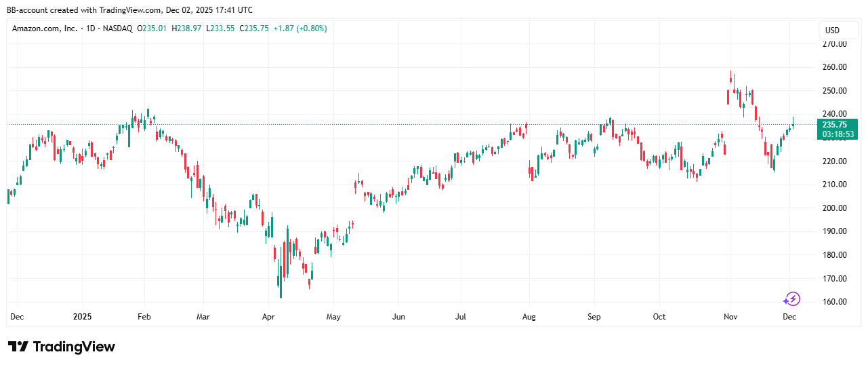Click the 03:18:53 bar countdown timer
This screenshot has width=868, height=367.
(x=838, y=135)
